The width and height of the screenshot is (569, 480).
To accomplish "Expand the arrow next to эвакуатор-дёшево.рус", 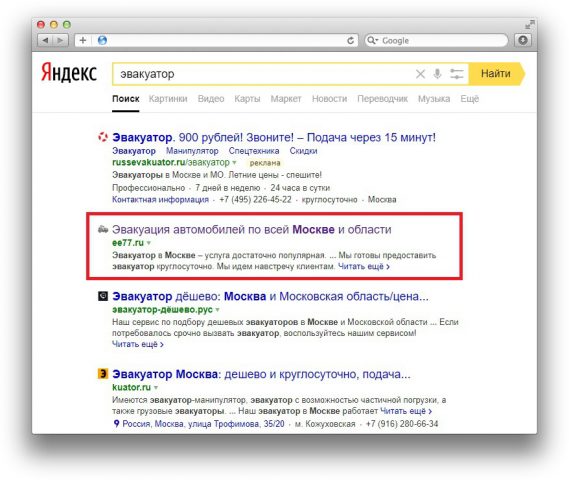I will [217, 310].
